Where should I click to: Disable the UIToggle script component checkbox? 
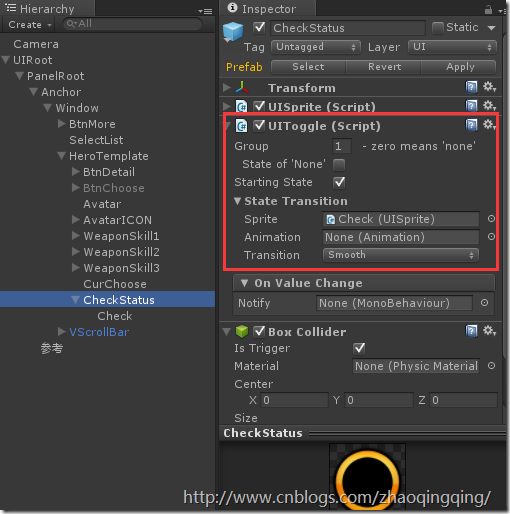coord(259,126)
